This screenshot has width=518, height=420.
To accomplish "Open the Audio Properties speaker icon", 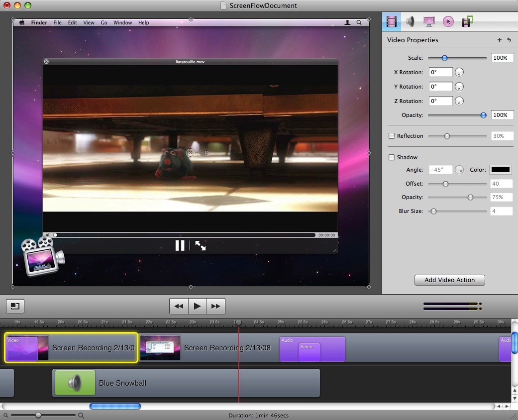I will click(x=410, y=21).
